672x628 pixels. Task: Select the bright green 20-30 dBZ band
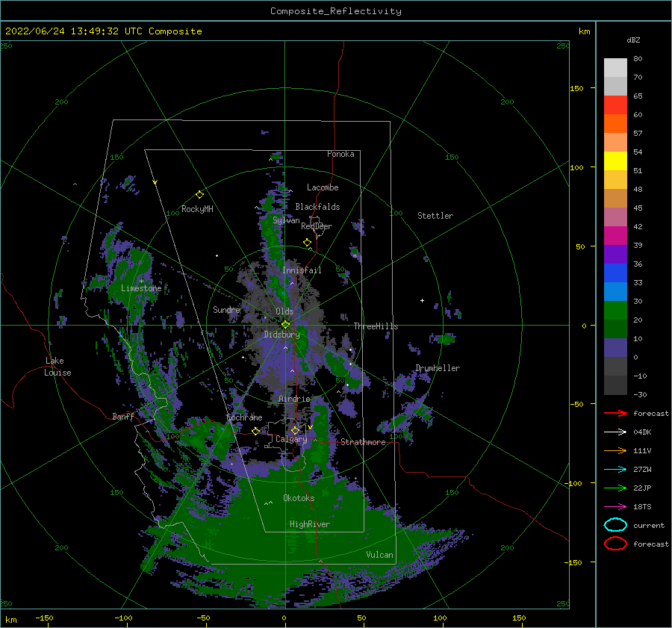[x=615, y=311]
